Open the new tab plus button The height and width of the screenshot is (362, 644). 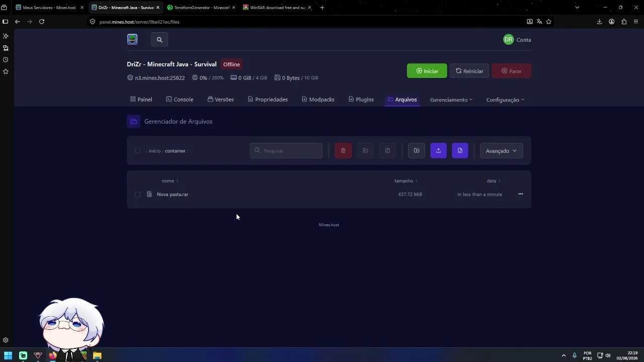coord(322,8)
